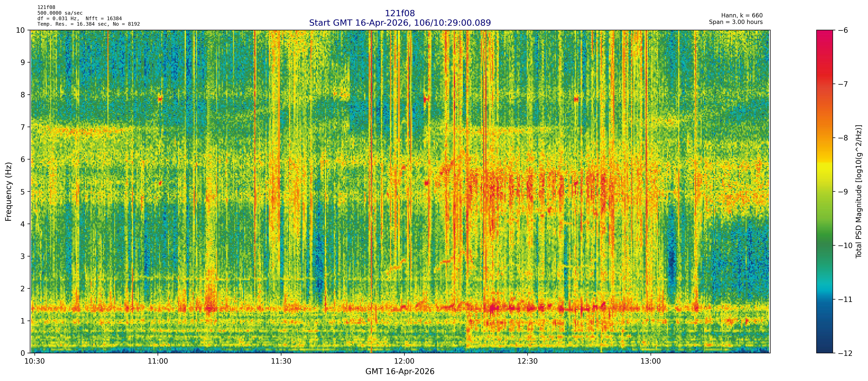Viewport: 868px width, 381px height.
Task: Click the Start GMT 16-Apr-2026 subtitle text
Action: coord(400,23)
